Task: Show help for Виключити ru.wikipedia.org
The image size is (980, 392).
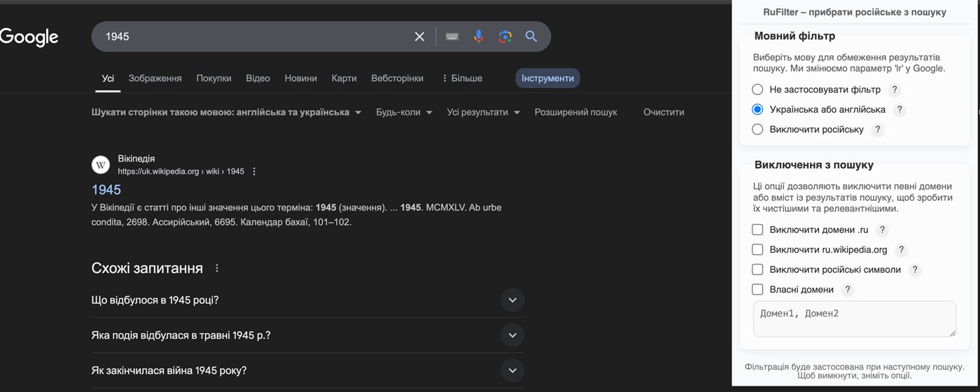Action: [x=901, y=249]
